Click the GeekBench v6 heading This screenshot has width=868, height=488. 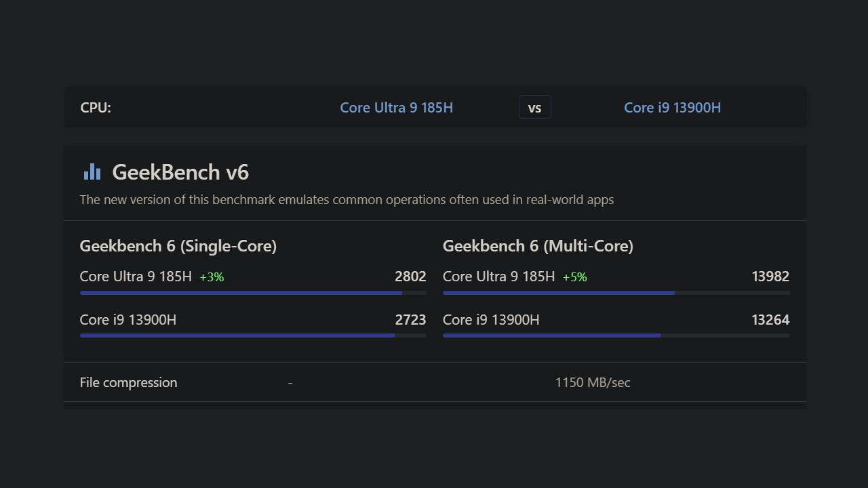[180, 172]
